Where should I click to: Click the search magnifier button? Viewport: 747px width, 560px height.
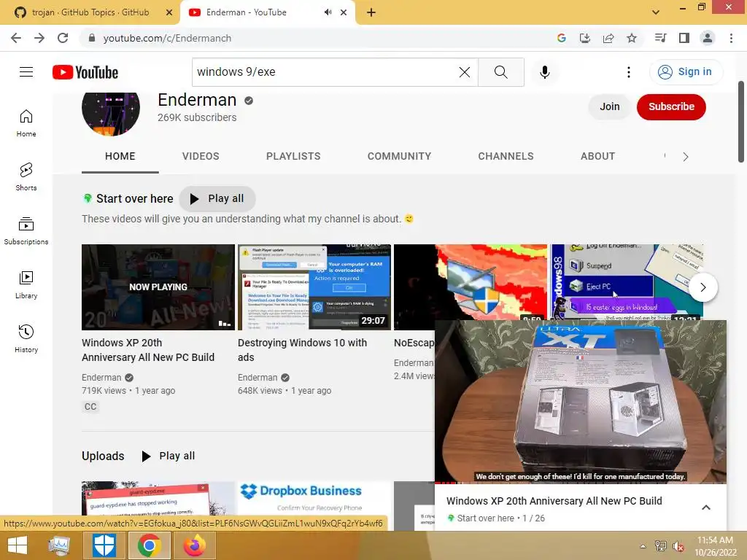point(500,72)
